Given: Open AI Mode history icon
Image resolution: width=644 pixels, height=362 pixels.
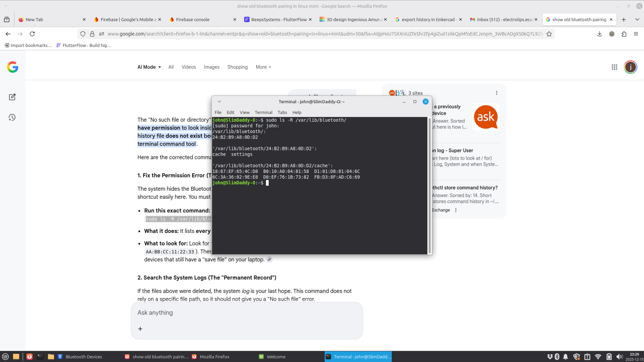Looking at the screenshot, I should point(12,117).
